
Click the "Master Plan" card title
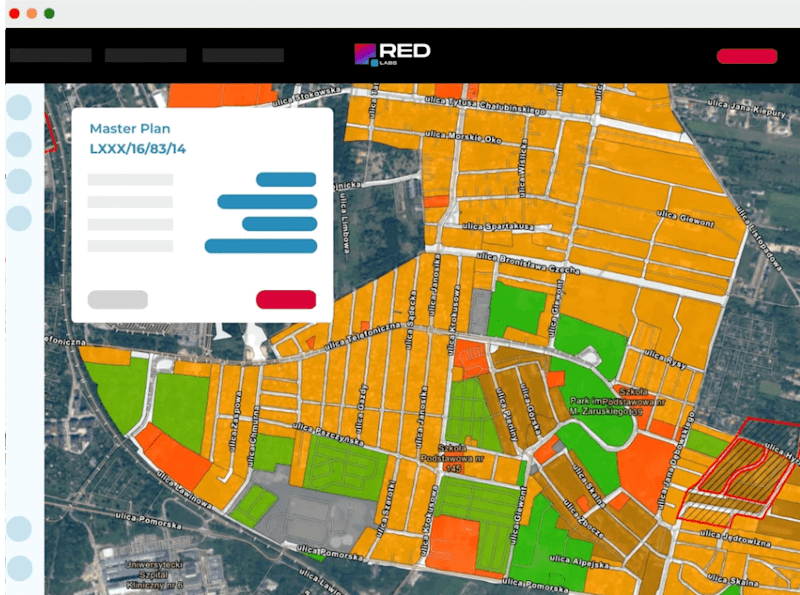click(x=130, y=129)
